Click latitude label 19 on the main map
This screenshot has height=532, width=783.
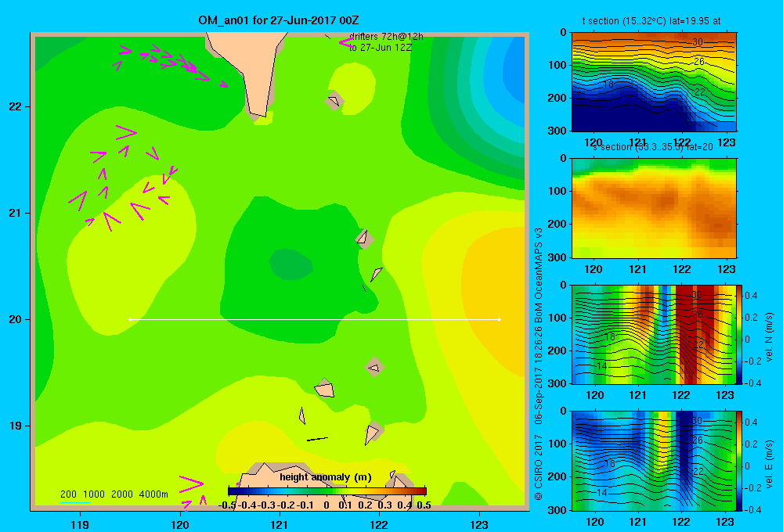tap(15, 426)
